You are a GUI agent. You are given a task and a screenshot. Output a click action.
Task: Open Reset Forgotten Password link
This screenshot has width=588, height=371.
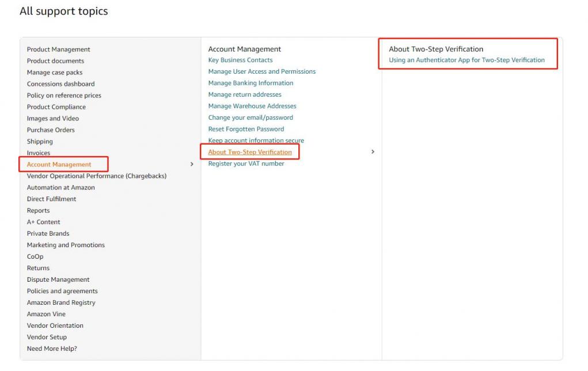pyautogui.click(x=246, y=129)
